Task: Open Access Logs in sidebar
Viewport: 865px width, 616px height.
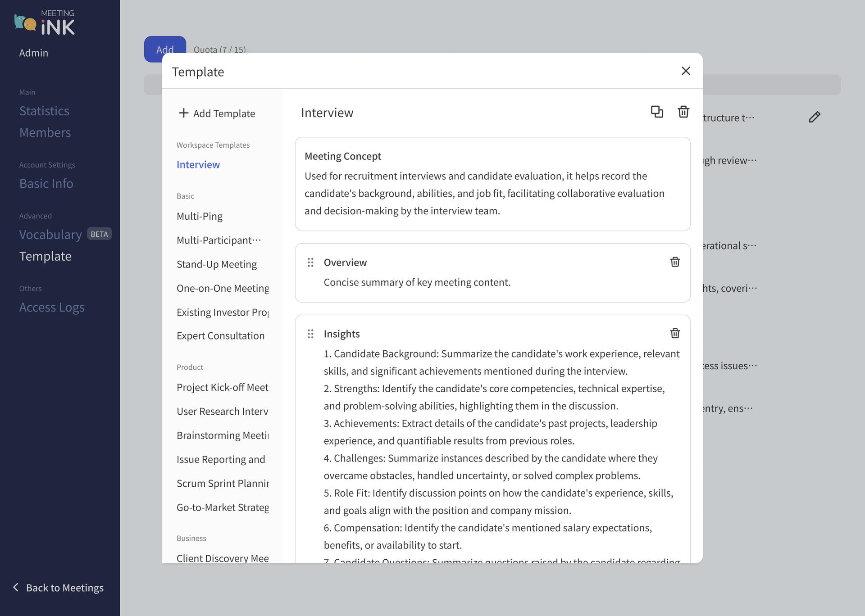Action: tap(52, 308)
